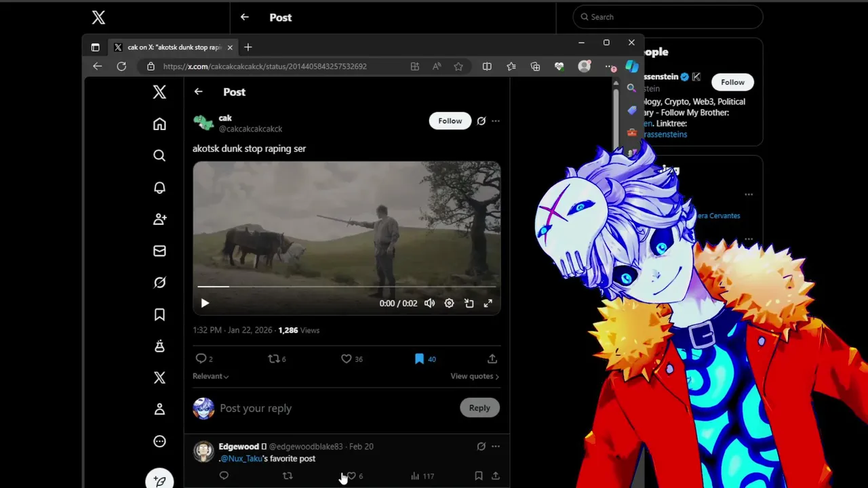Open Bookmarks icon in X sidebar
The image size is (868, 488).
[159, 314]
